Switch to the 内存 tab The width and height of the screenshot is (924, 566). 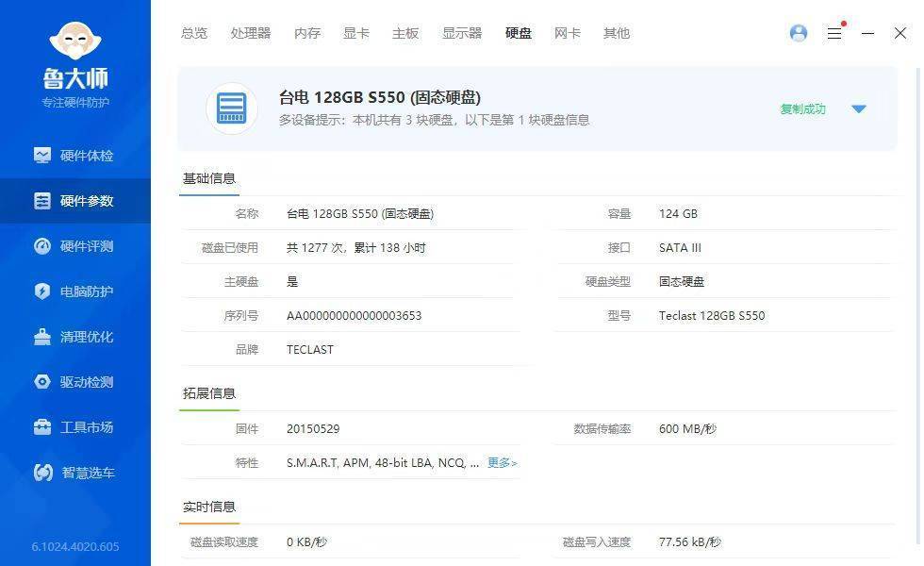click(307, 33)
